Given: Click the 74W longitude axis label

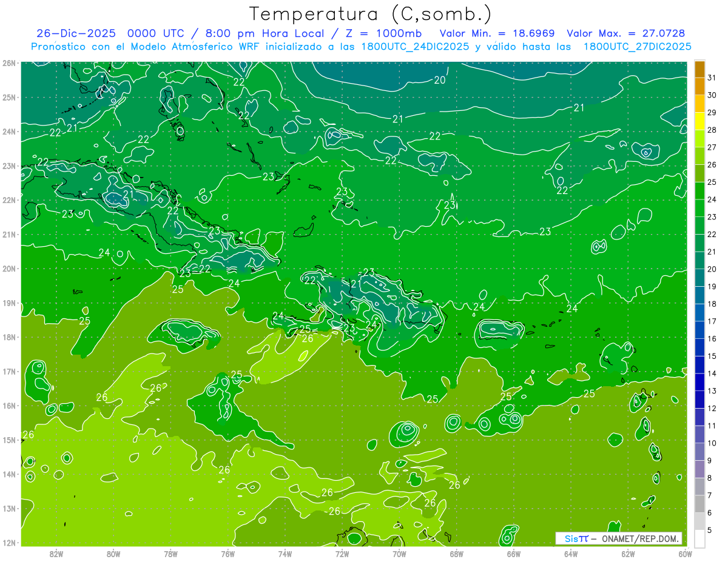Looking at the screenshot, I should (285, 553).
